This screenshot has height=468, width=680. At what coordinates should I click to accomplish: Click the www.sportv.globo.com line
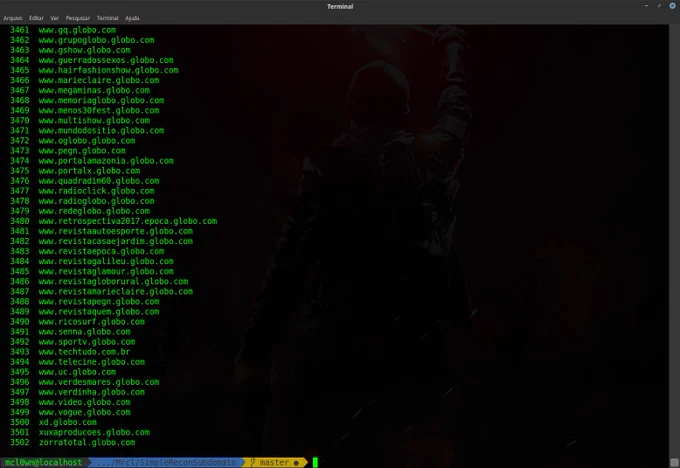(x=87, y=342)
